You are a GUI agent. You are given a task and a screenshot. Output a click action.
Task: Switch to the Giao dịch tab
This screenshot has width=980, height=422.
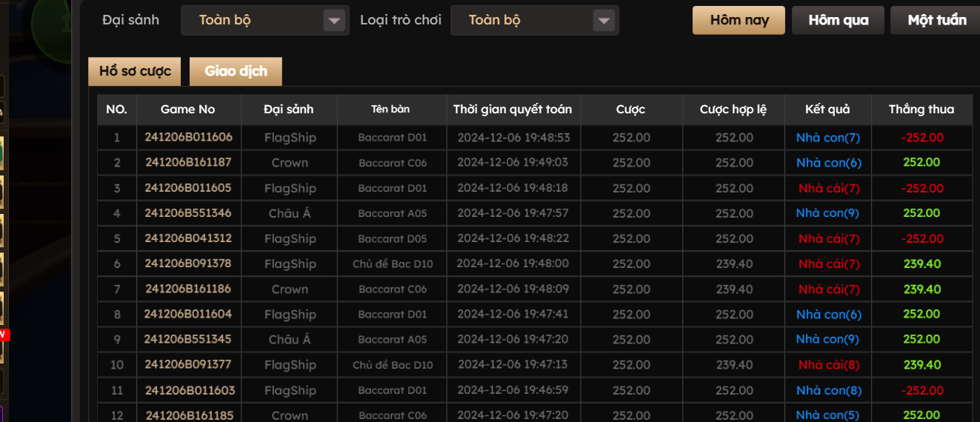[236, 71]
